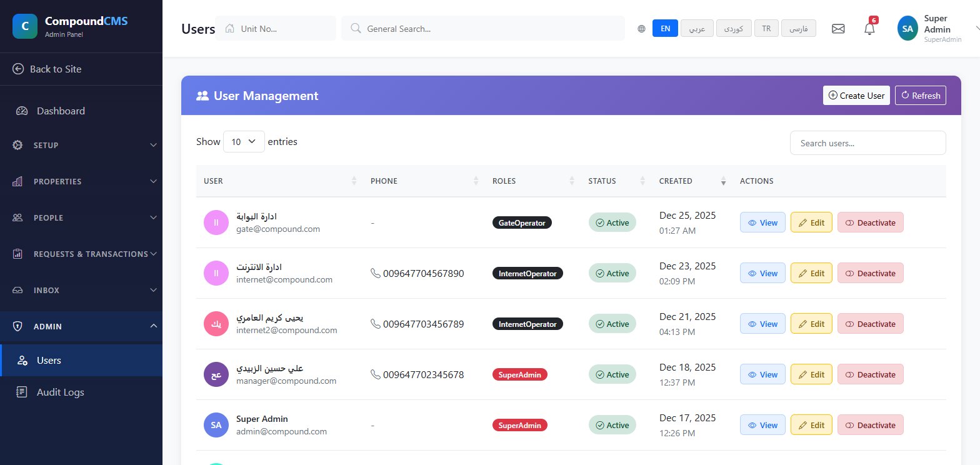This screenshot has width=980, height=465.
Task: Sort table by Roles column header
Action: click(x=532, y=181)
